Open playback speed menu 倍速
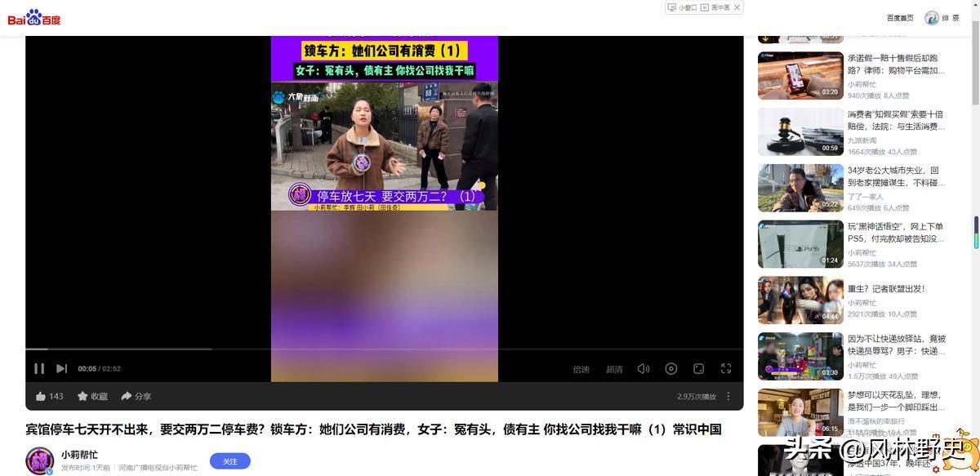This screenshot has width=980, height=476. pos(581,369)
